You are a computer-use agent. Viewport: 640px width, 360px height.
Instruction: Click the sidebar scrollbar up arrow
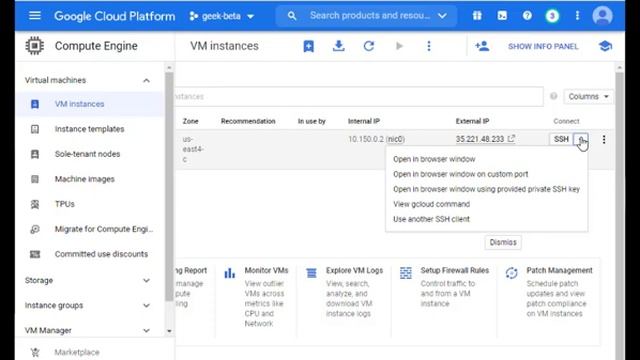(169, 68)
